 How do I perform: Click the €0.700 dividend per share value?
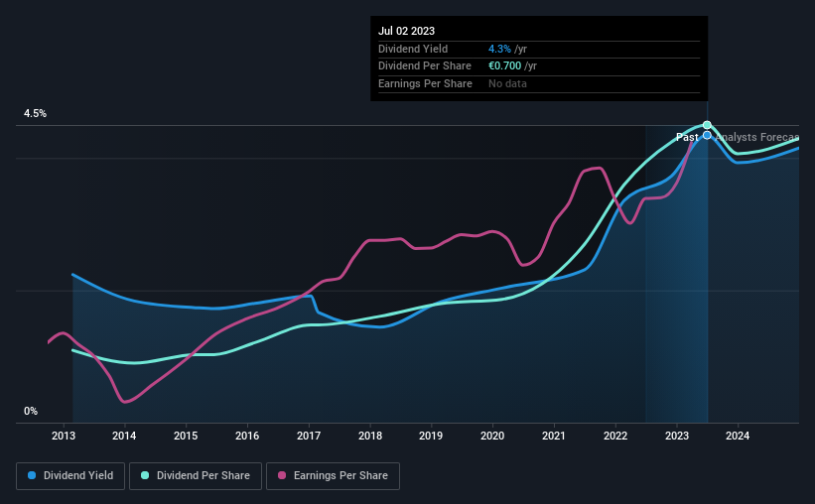pos(504,66)
